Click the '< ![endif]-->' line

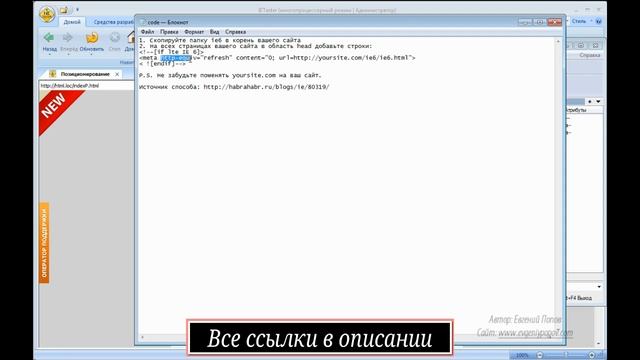(x=162, y=64)
